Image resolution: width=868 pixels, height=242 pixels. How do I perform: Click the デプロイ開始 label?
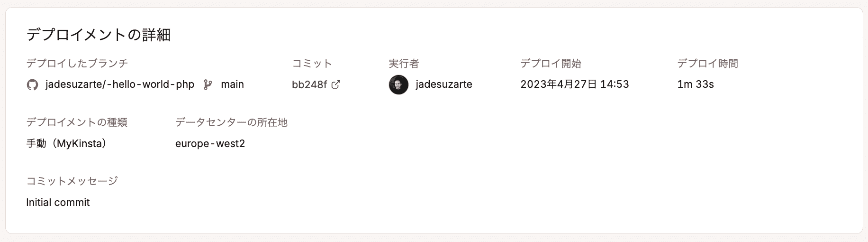(x=551, y=64)
